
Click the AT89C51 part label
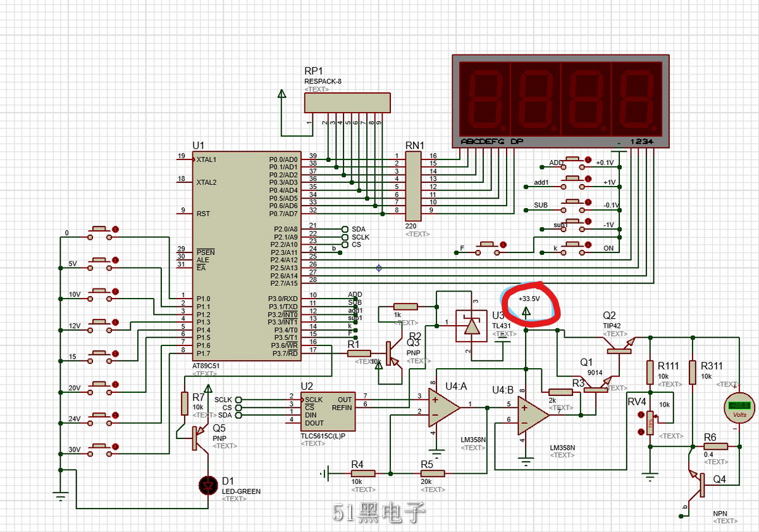pyautogui.click(x=206, y=366)
